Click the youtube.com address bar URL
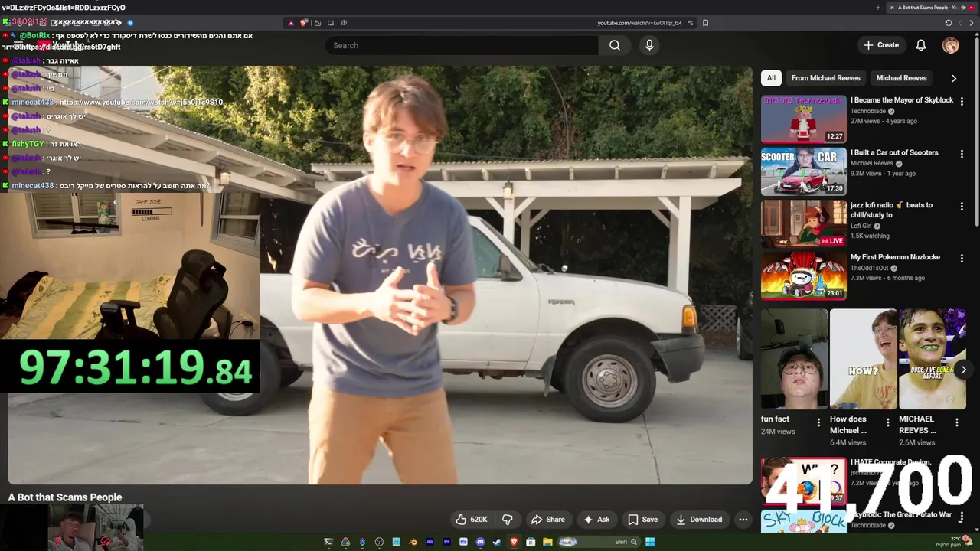The height and width of the screenshot is (551, 980). pyautogui.click(x=639, y=23)
